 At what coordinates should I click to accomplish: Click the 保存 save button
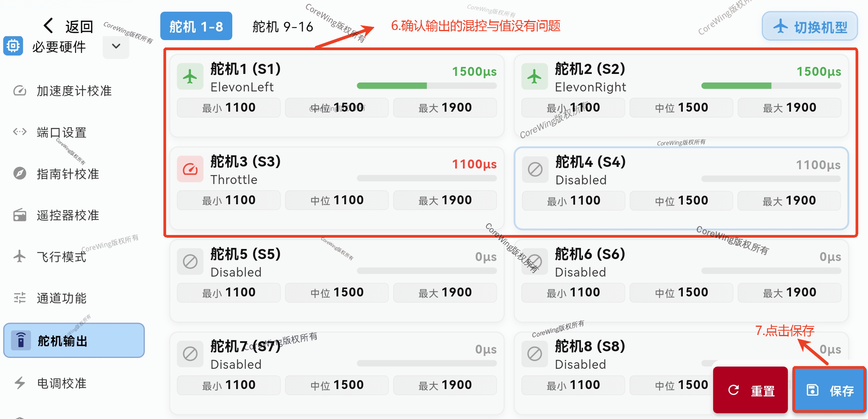[829, 390]
